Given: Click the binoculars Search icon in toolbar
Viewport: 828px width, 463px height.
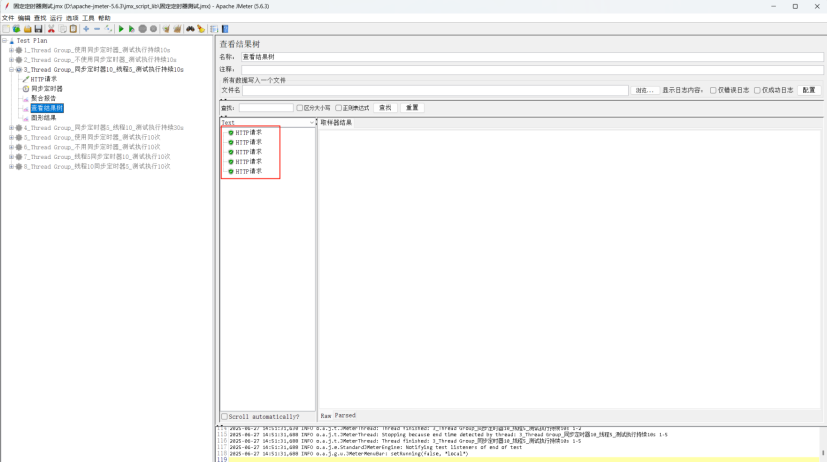Looking at the screenshot, I should [190, 29].
